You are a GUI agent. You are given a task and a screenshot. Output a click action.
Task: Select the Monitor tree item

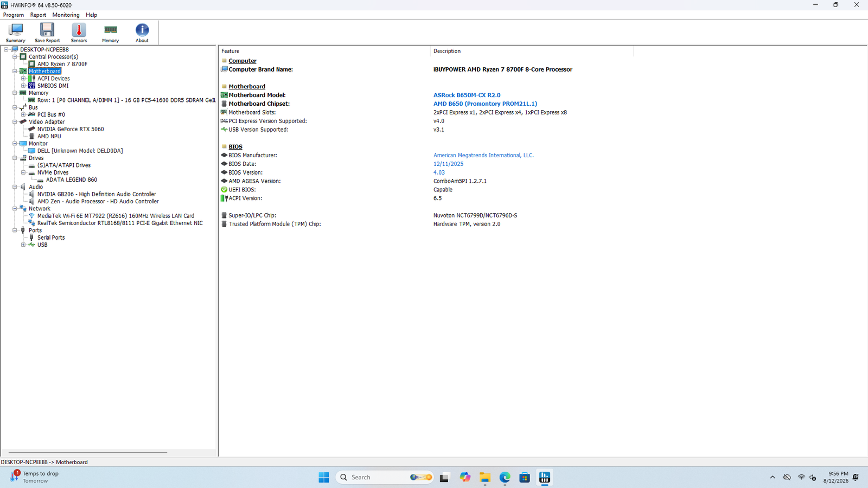[38, 144]
